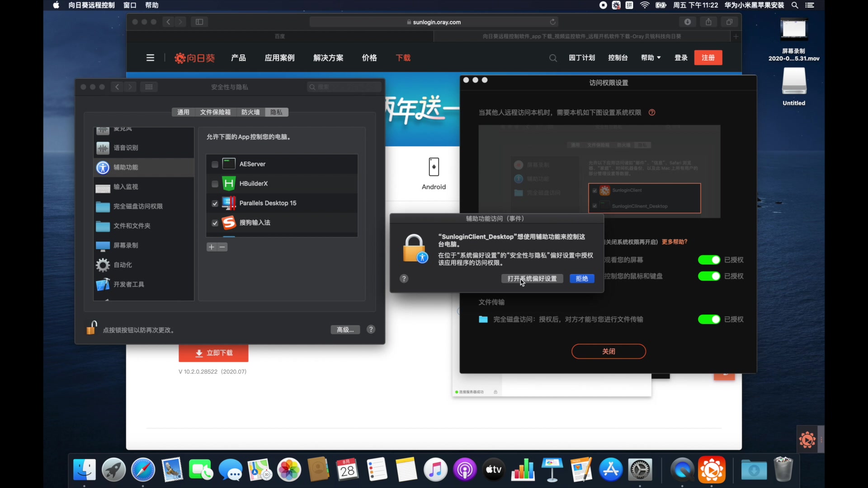Toggle 搜狗输入法 Sougou Input checkbox off
The image size is (868, 488).
[216, 222]
